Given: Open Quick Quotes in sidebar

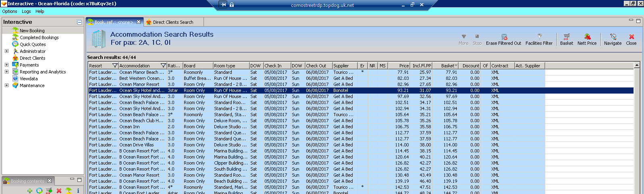Looking at the screenshot, I should pyautogui.click(x=33, y=44).
